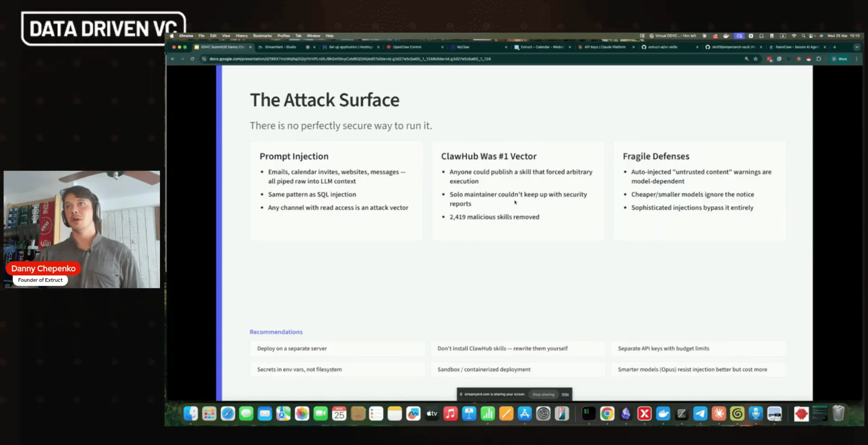Bookmark this page with the star icon

tap(756, 59)
